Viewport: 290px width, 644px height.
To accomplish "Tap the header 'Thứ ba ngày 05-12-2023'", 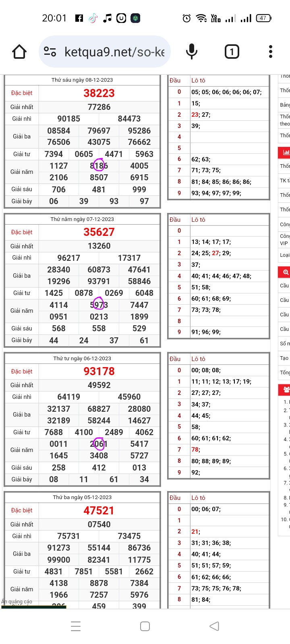I will click(82, 497).
